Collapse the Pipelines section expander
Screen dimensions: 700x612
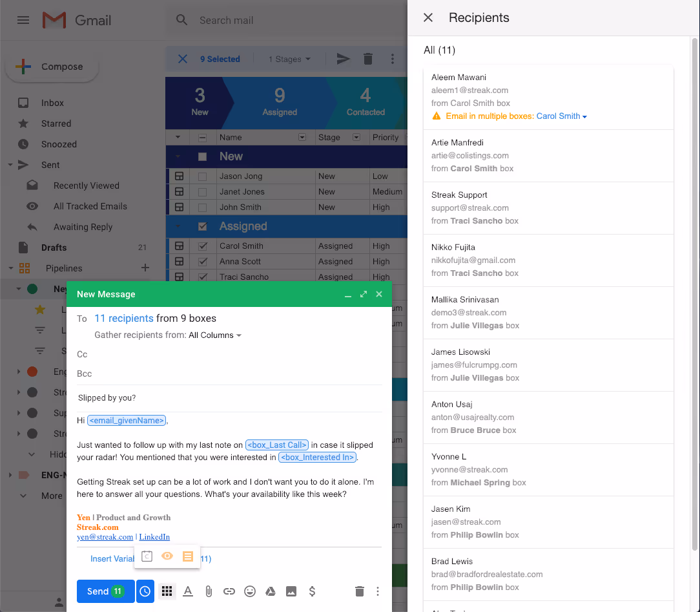pyautogui.click(x=11, y=268)
